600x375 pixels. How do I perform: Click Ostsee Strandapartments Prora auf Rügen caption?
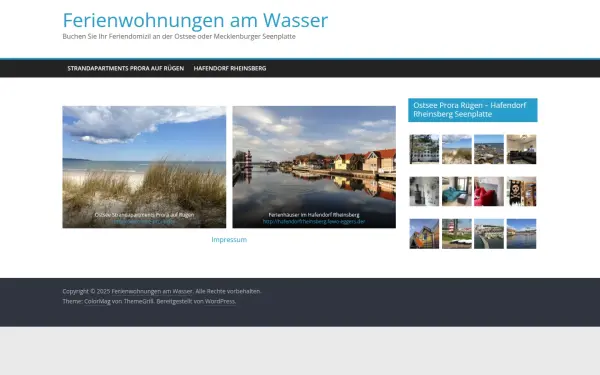pos(144,215)
